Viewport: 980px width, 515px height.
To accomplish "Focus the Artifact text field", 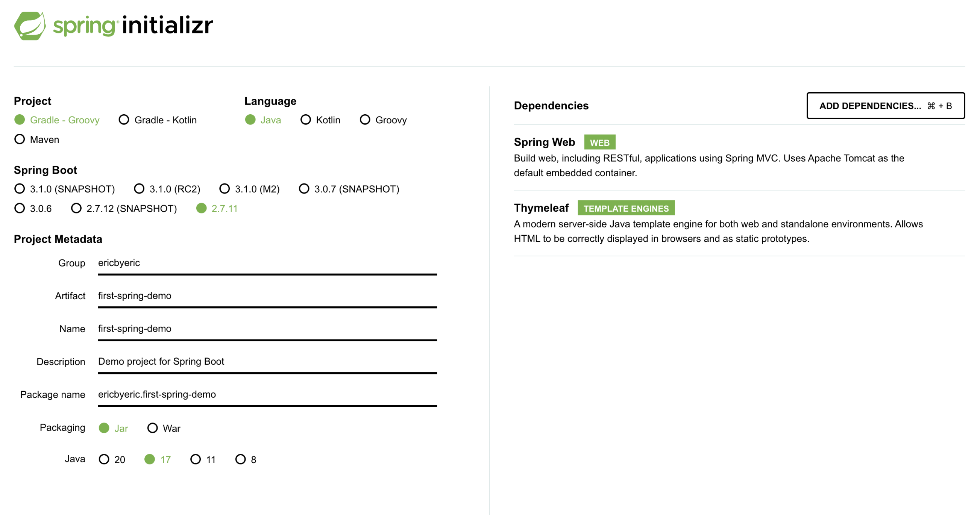I will coord(267,296).
